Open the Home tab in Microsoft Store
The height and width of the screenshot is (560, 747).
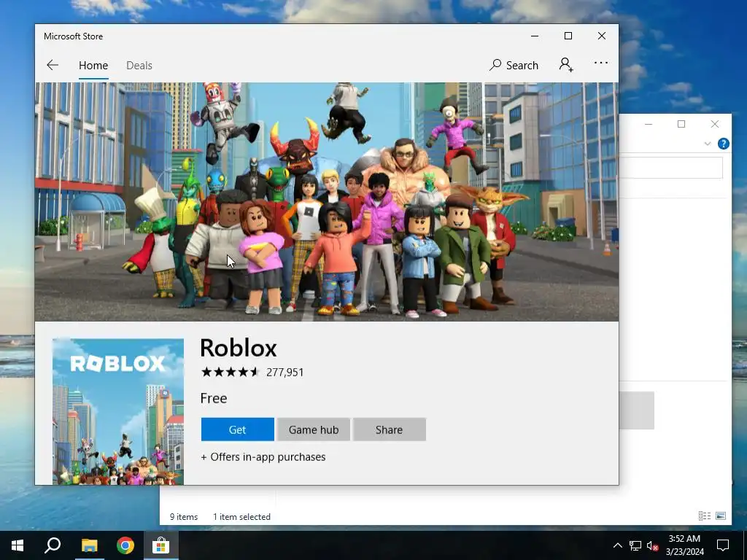[93, 65]
